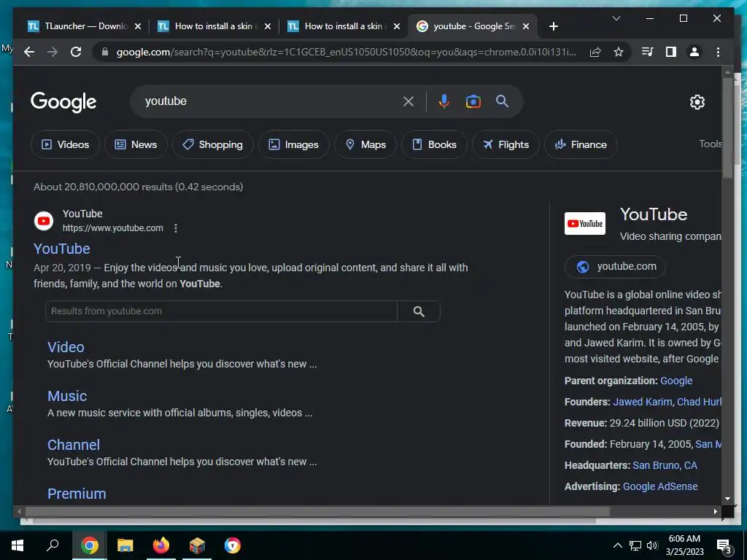This screenshot has height=560, width=747.
Task: Click the vertical scrollbar down arrow
Action: point(727,499)
